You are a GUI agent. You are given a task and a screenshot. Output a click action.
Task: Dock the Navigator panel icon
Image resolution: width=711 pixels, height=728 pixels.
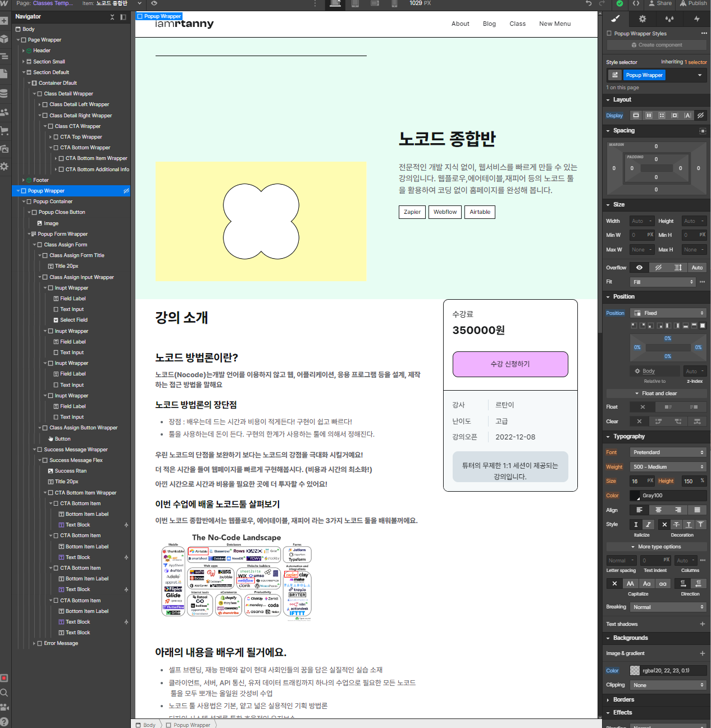pos(123,17)
